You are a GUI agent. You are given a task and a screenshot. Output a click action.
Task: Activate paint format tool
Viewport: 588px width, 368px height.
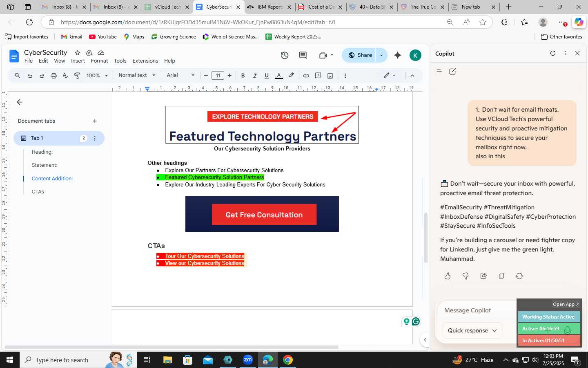click(x=77, y=76)
